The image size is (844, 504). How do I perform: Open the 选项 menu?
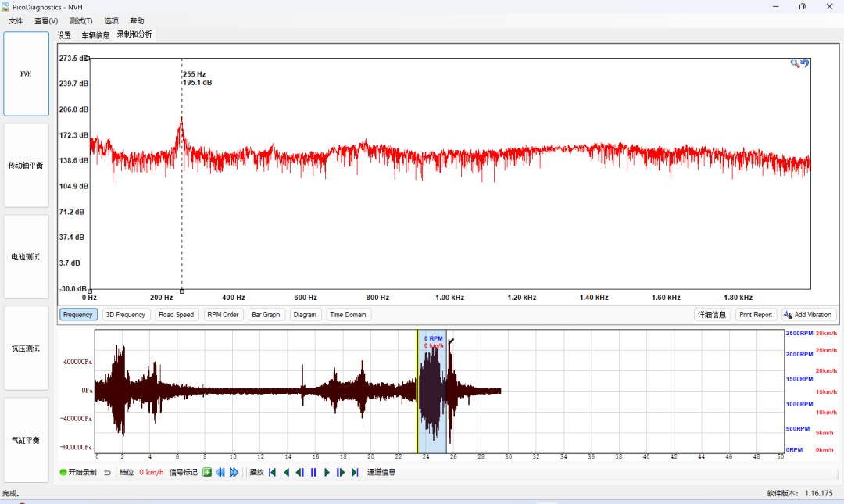click(x=112, y=21)
